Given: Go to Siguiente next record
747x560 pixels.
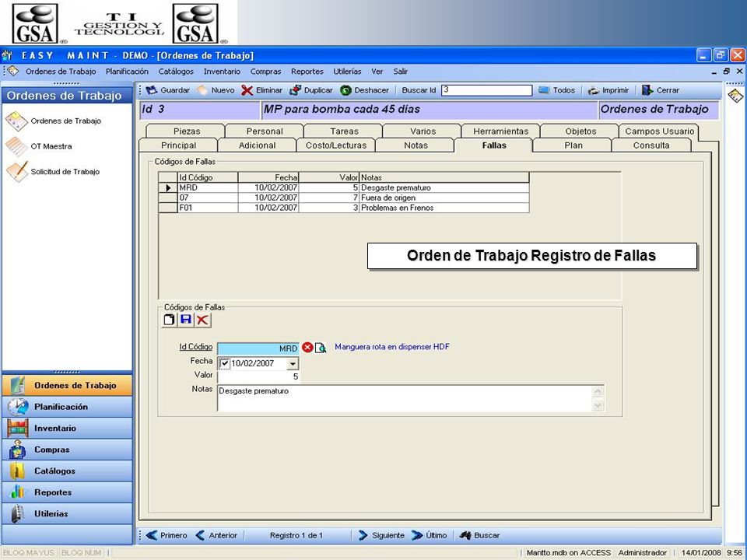Looking at the screenshot, I should pos(381,535).
